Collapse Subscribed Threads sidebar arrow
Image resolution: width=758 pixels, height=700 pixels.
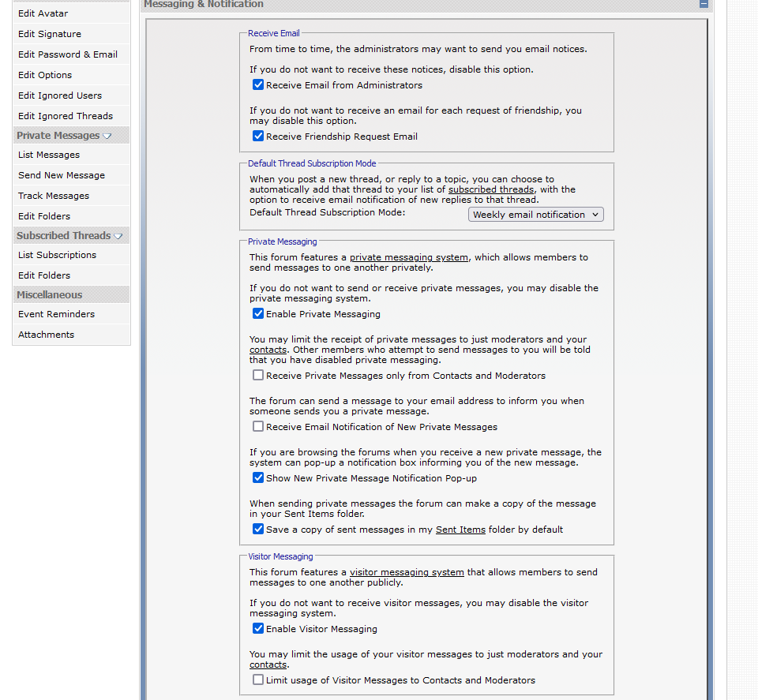(118, 236)
